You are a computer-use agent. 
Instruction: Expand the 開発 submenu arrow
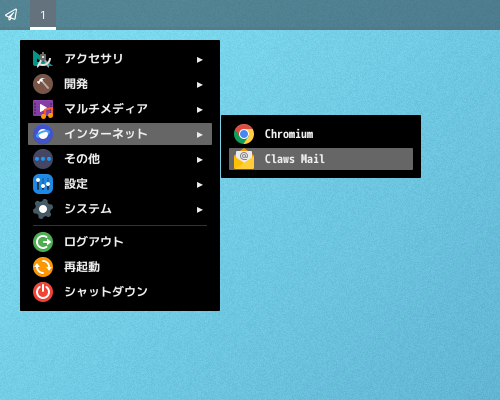pos(200,85)
